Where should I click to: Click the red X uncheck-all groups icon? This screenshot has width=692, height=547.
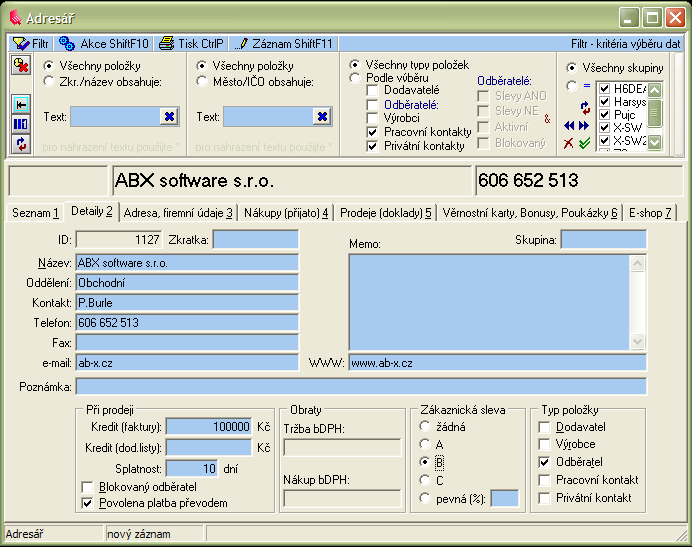(x=569, y=143)
